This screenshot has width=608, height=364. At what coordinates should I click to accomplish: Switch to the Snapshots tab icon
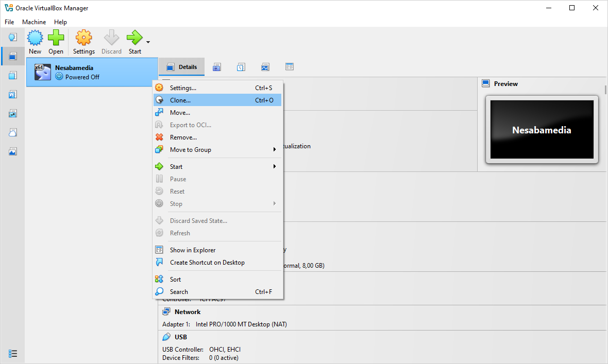(217, 67)
